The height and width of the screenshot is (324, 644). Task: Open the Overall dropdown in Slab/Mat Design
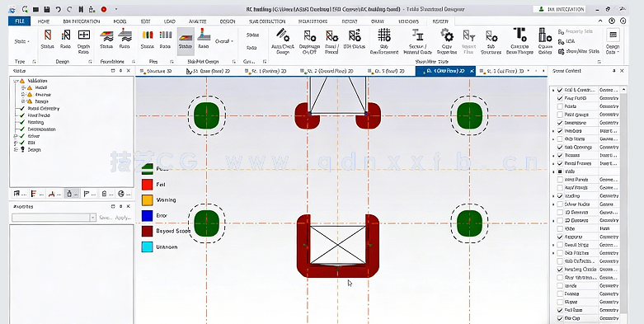(224, 41)
